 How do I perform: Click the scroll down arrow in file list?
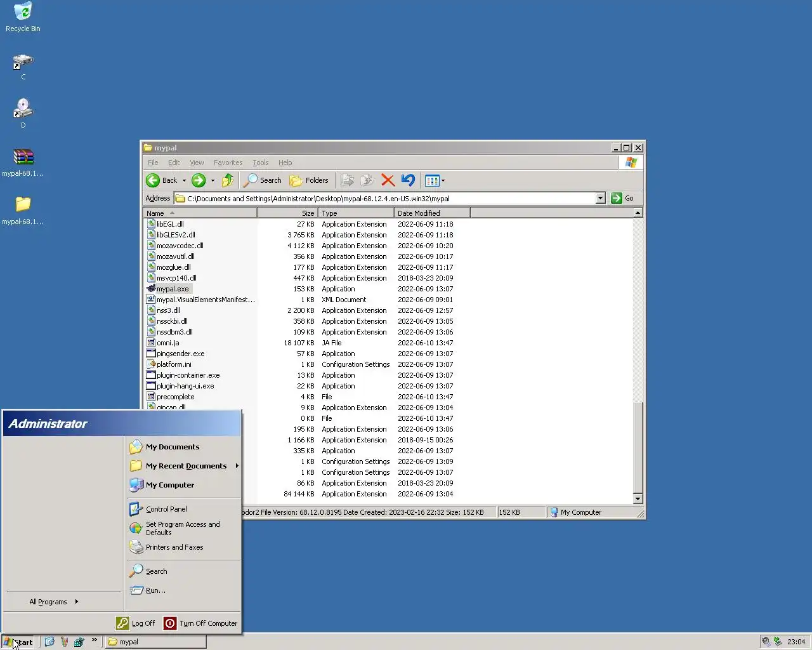tap(638, 499)
